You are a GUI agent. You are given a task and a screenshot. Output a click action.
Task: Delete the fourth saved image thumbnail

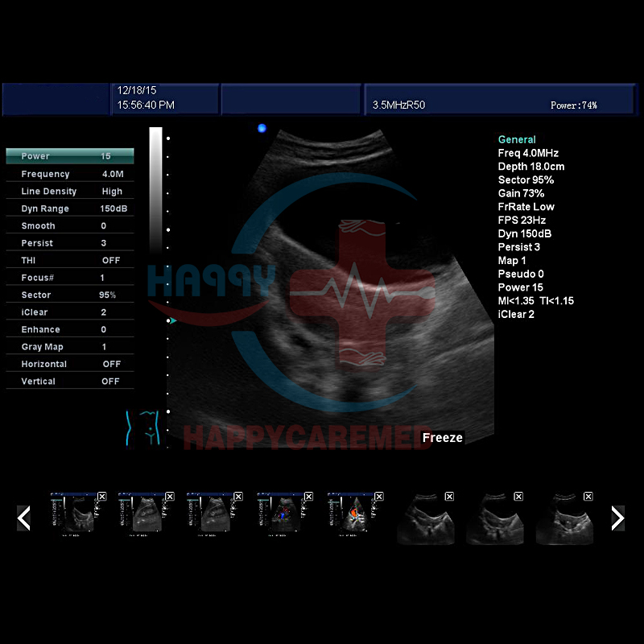(x=309, y=497)
